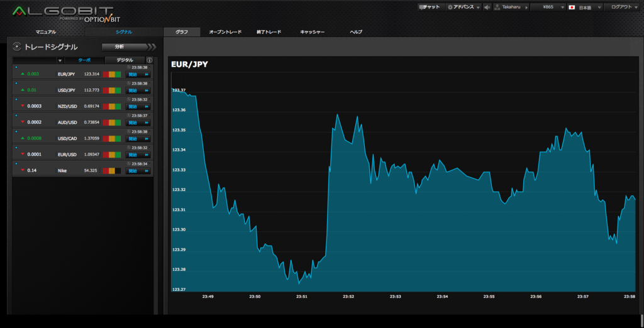Screen dimensions: 644x328
Task: Start the Nike signal with 開始
Action: (138, 171)
